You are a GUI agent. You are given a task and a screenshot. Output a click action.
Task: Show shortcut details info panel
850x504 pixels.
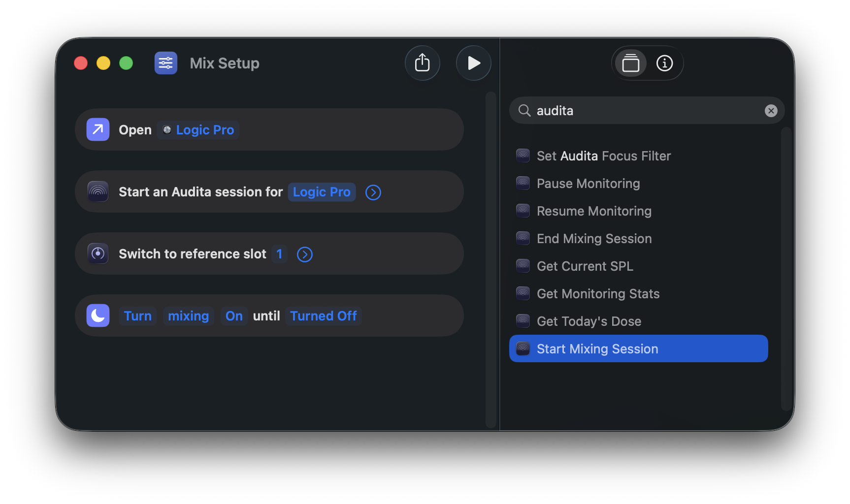coord(664,63)
